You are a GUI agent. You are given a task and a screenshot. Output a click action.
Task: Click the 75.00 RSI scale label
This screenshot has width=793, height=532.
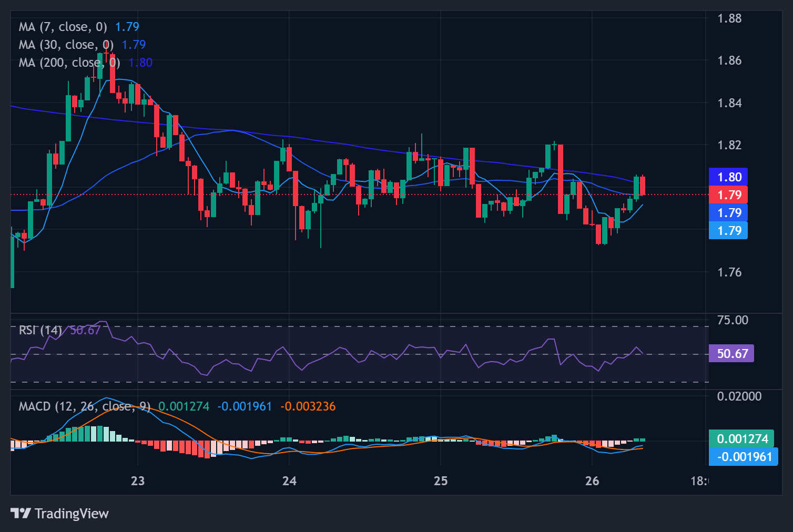tap(732, 320)
